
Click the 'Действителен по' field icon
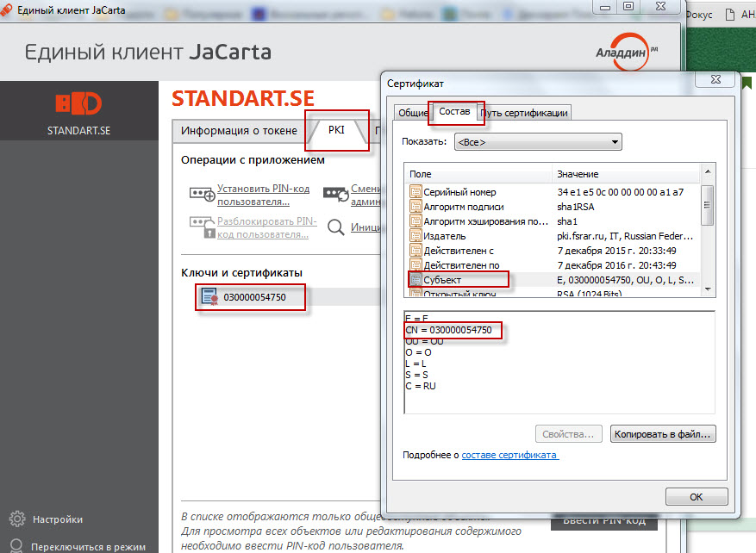[415, 265]
